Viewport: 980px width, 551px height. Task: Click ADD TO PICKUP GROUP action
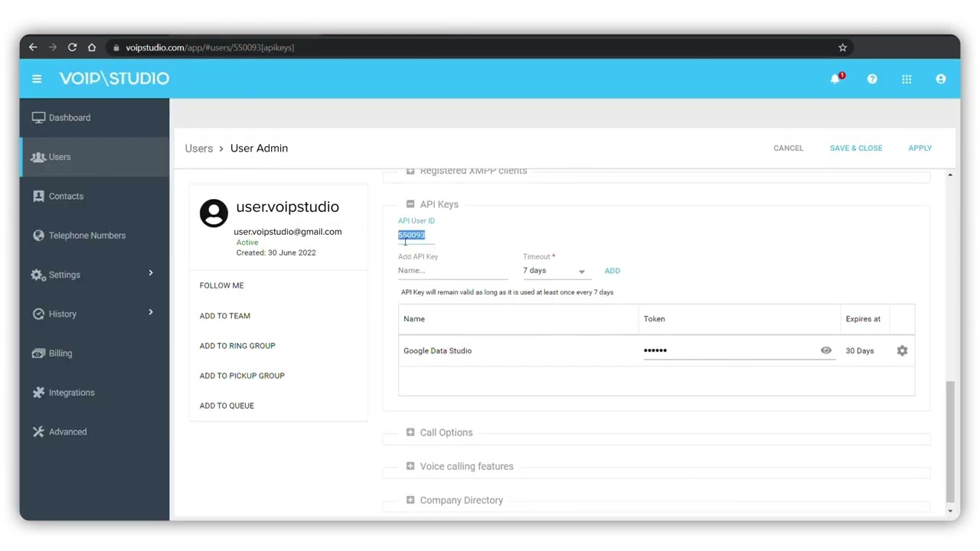[242, 376]
